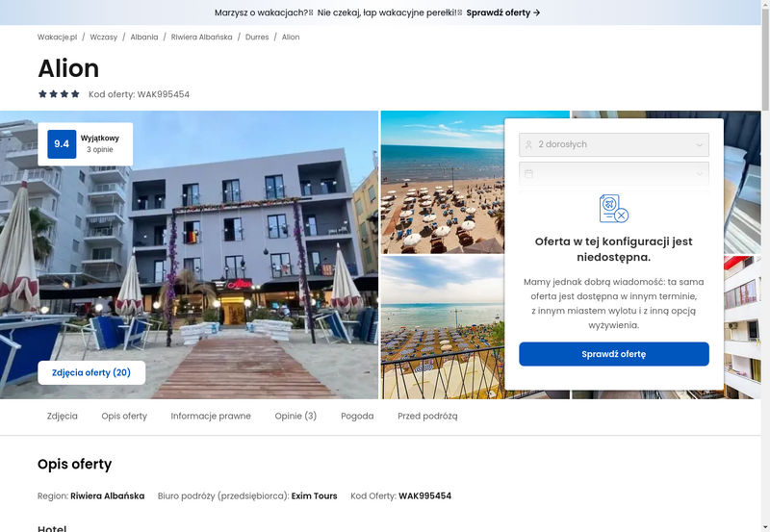The image size is (770, 532).
Task: Navigate to 'Albania' breadcrumb
Action: point(144,37)
